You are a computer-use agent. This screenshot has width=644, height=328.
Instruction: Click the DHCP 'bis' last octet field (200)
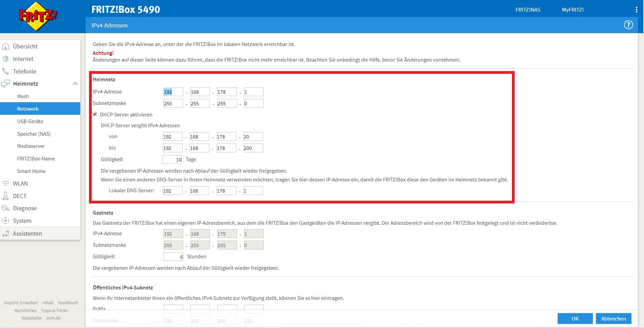tap(253, 148)
